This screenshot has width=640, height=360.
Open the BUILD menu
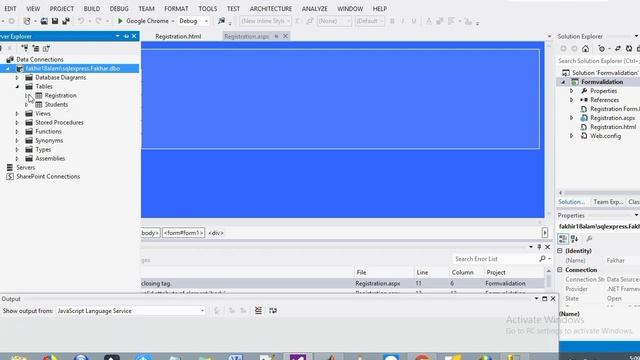point(91,9)
